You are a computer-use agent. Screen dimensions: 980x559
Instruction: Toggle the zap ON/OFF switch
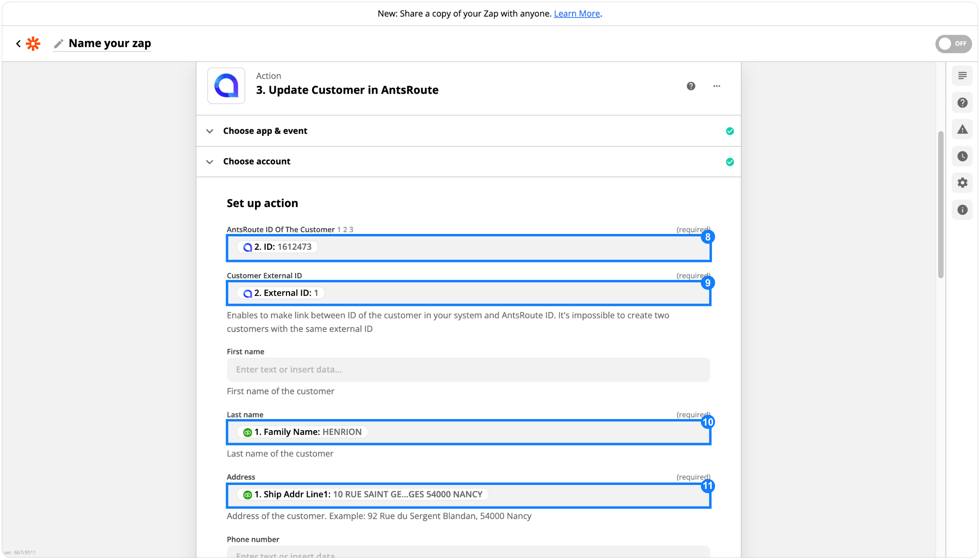(953, 44)
